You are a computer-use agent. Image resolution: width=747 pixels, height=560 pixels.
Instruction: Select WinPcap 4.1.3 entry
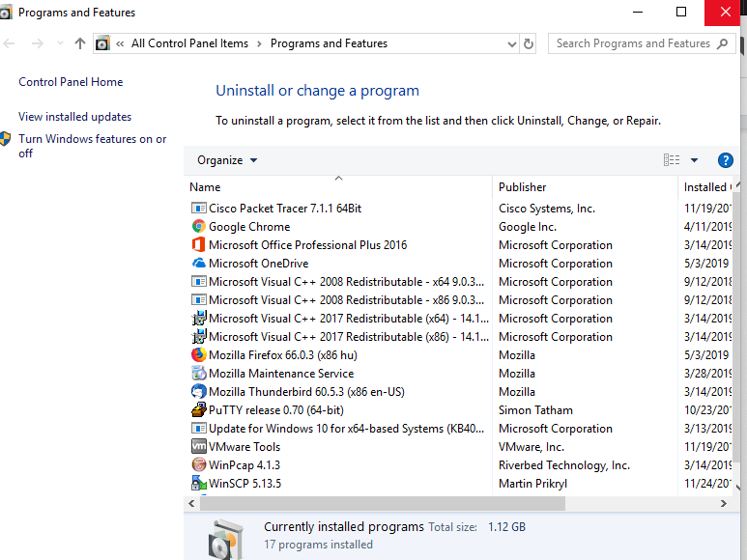[x=244, y=465]
